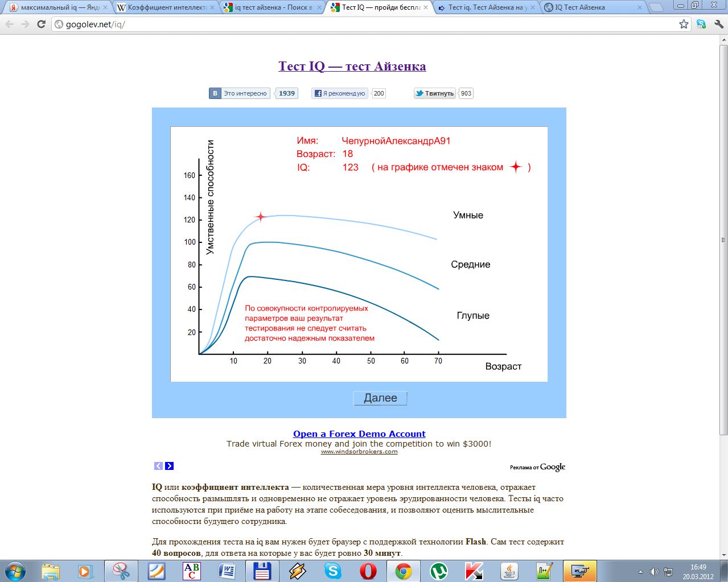Open the page title link Тест IQ — тест Айзенка
The height and width of the screenshot is (582, 728).
click(352, 66)
